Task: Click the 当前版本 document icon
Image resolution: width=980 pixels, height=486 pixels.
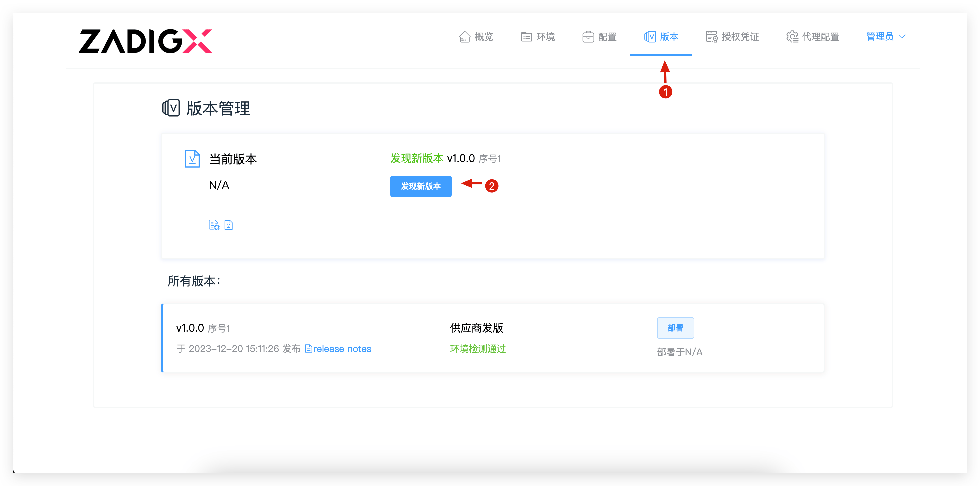Action: [192, 159]
